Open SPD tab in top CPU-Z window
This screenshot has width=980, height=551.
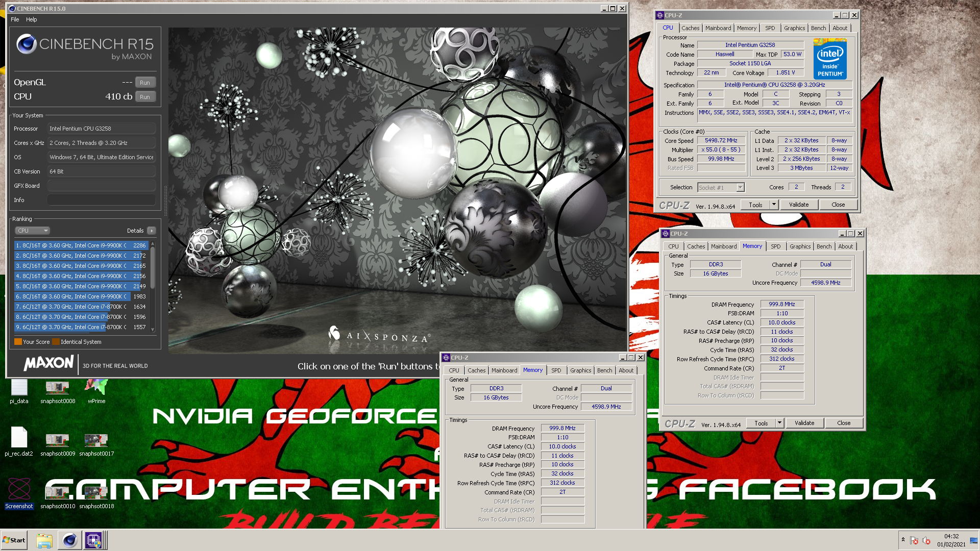tap(770, 28)
